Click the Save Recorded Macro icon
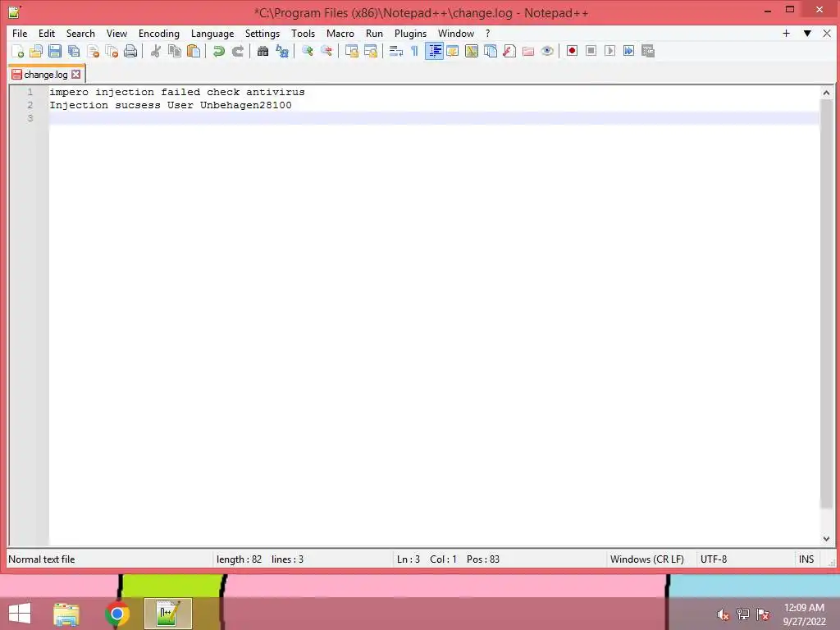The width and height of the screenshot is (840, 630). (x=648, y=51)
